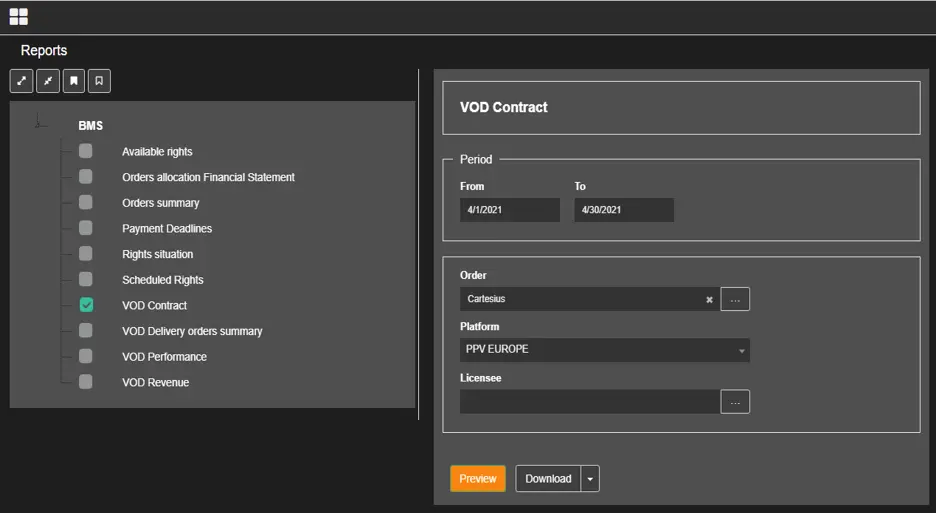This screenshot has width=937, height=514.
Task: Click the collapse all tree icon
Action: coord(47,81)
